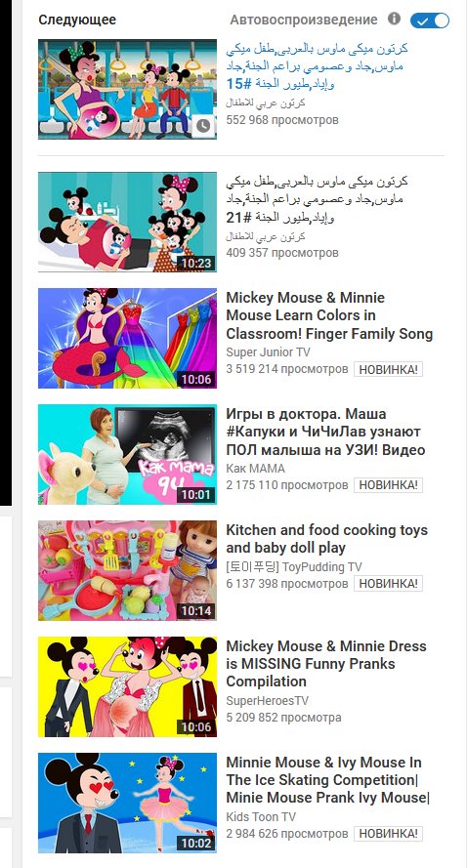Open the Kitchen toys video thumbnail
The image size is (467, 868).
coord(127,571)
